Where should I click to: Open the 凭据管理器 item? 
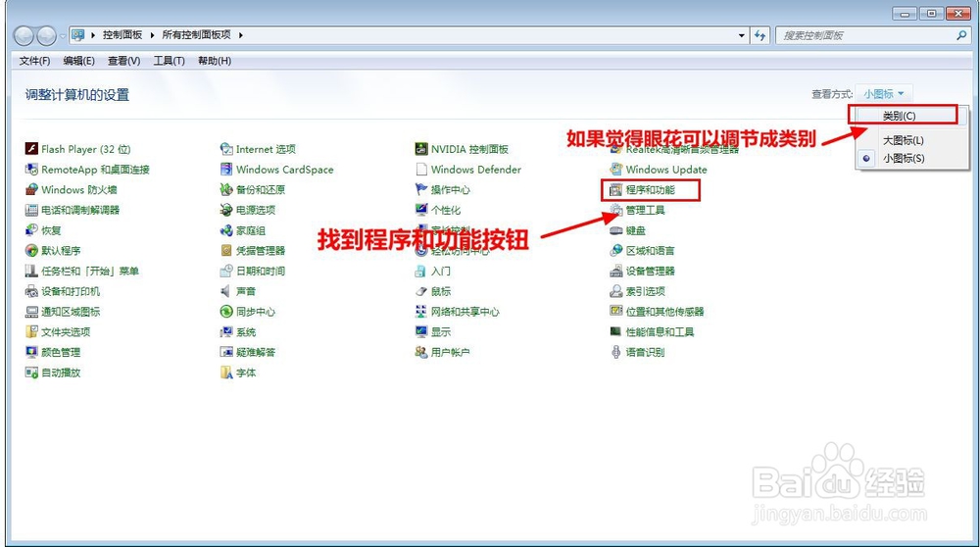[260, 251]
